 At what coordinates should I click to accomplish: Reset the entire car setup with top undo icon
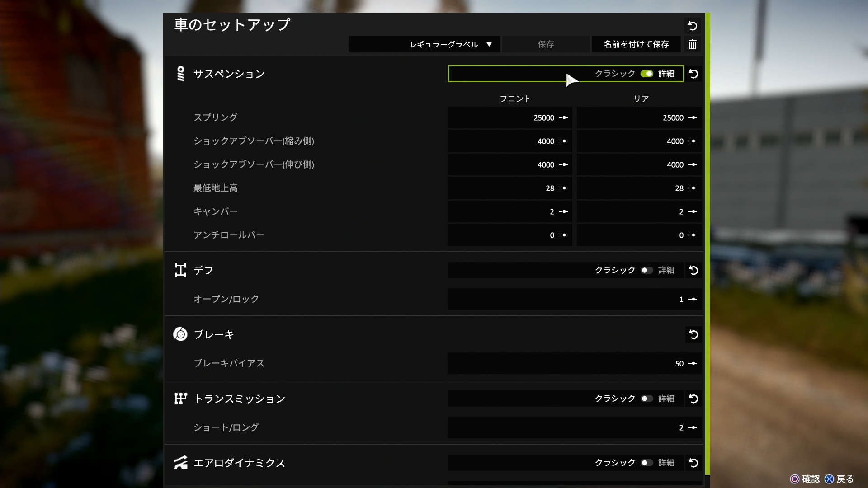[x=692, y=26]
